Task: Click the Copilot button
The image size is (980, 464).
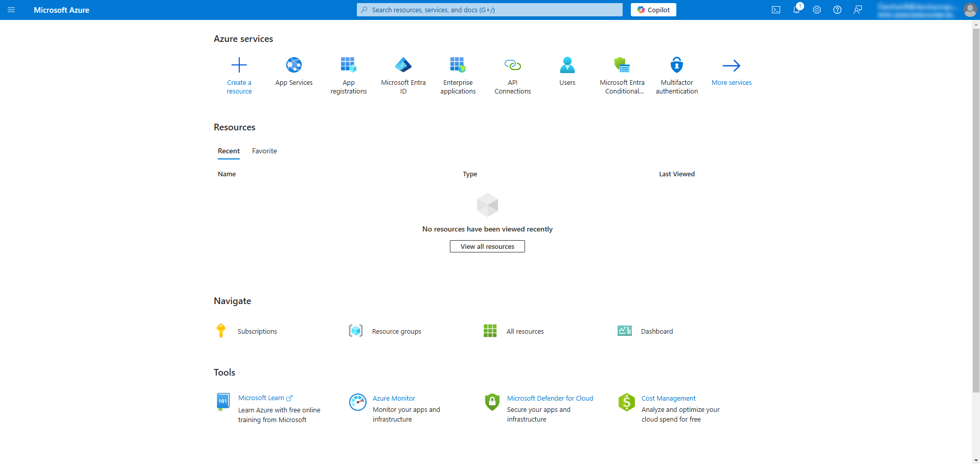Action: pyautogui.click(x=653, y=10)
